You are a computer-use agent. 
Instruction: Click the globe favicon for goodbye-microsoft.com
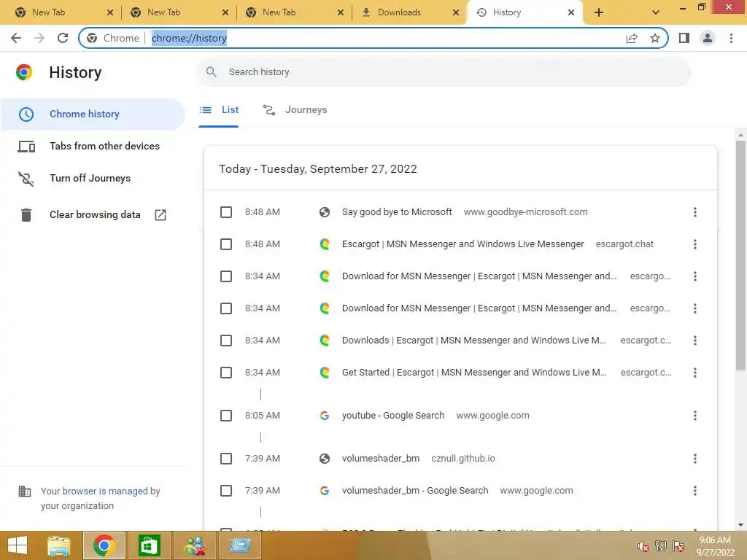point(325,212)
